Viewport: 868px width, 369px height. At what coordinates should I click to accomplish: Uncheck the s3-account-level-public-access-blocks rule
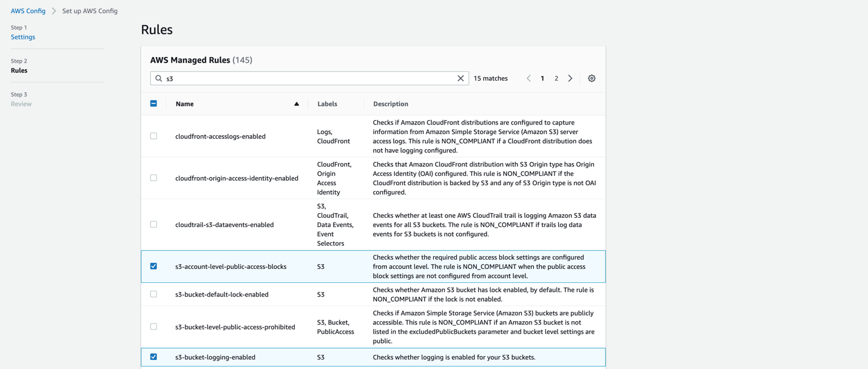153,266
